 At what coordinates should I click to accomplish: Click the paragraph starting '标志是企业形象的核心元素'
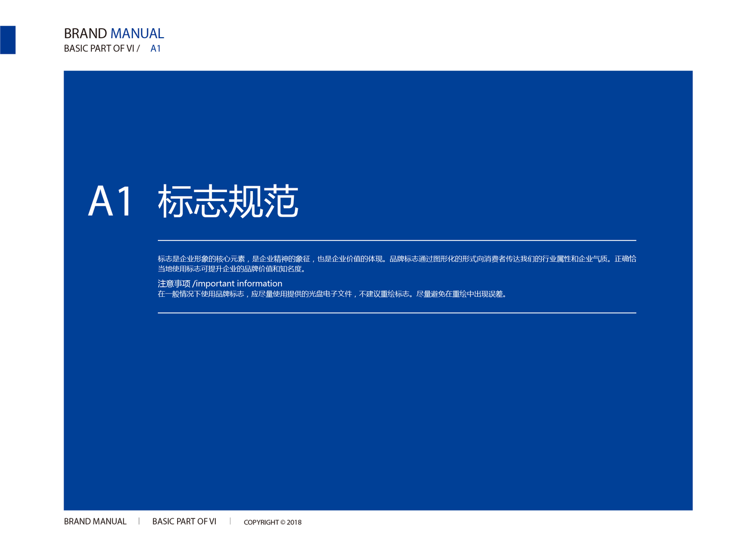[397, 264]
